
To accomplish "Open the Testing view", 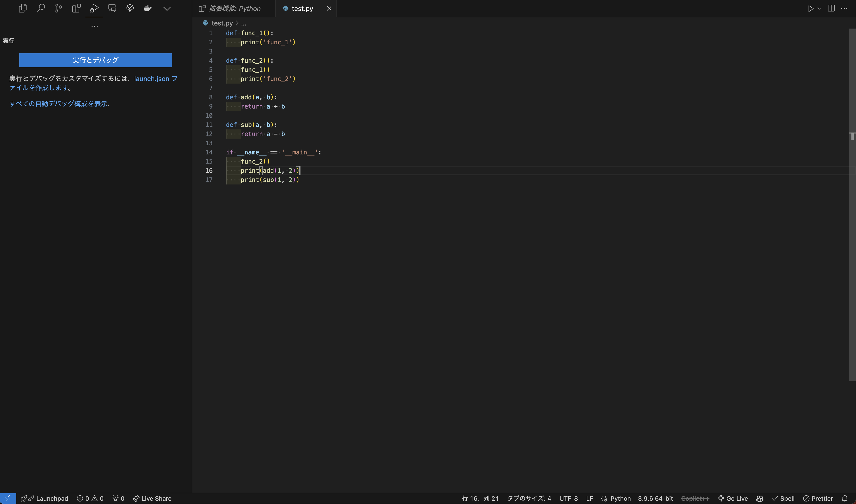I will (x=130, y=8).
